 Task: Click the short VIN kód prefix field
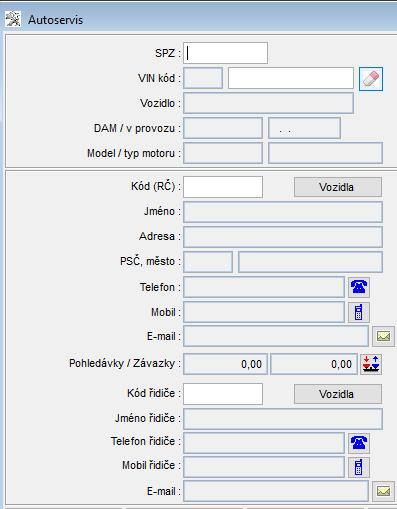tap(203, 78)
